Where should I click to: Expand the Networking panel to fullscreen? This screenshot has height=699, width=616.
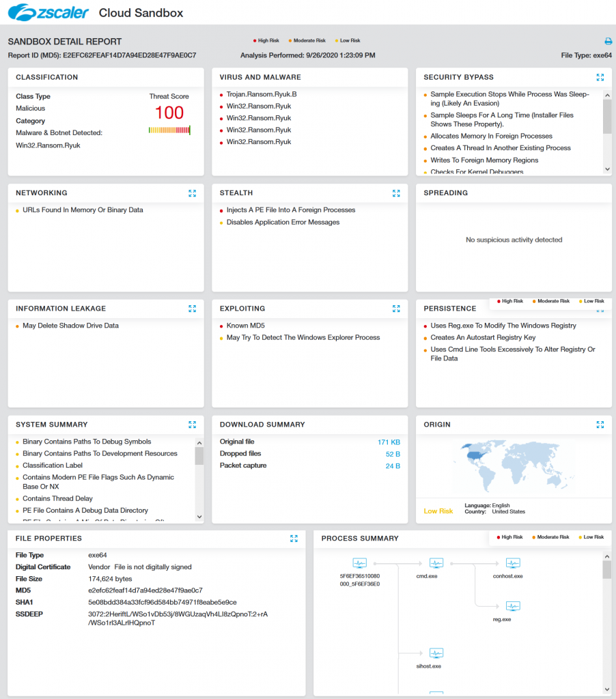click(x=192, y=193)
